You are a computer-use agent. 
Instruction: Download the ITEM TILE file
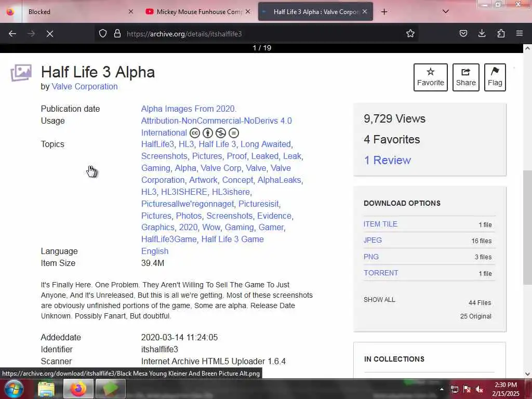380,224
